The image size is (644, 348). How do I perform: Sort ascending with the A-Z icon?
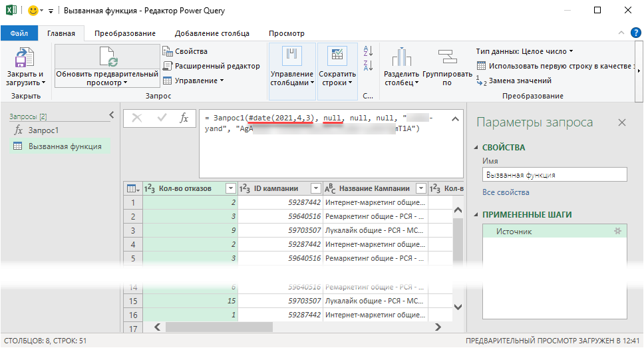point(369,51)
